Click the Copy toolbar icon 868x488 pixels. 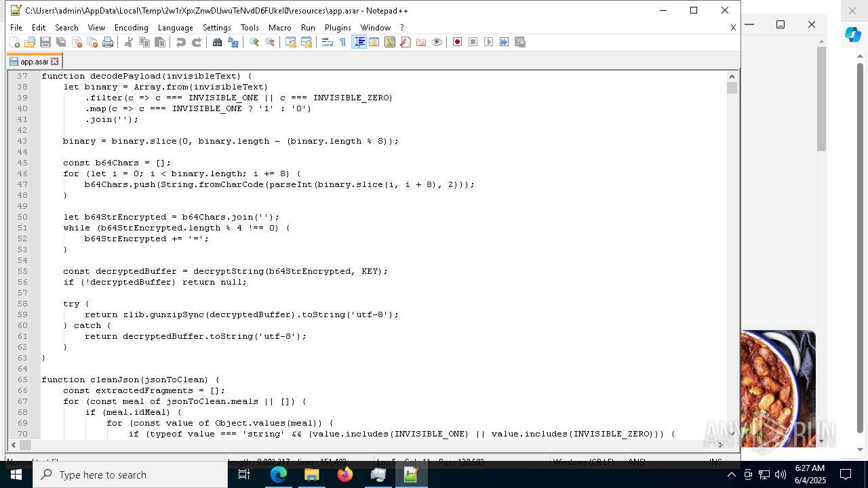click(144, 42)
